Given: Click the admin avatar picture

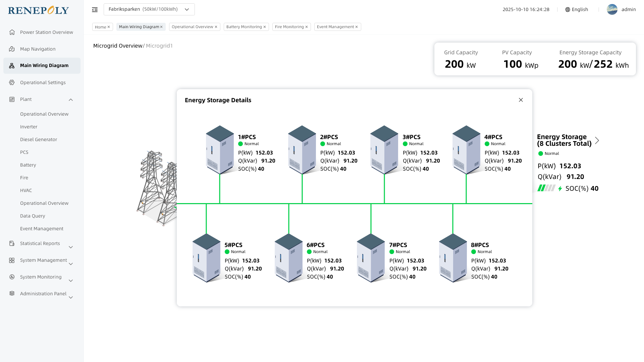Looking at the screenshot, I should (612, 9).
